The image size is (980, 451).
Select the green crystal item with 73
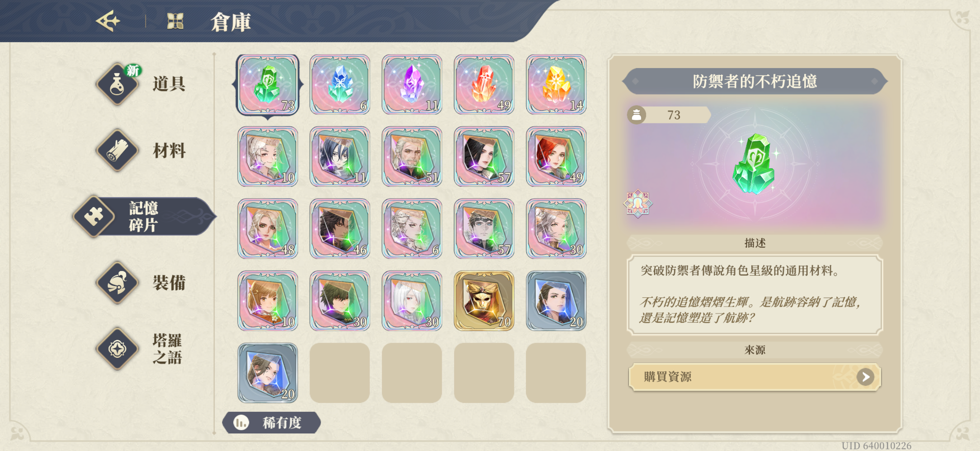268,85
